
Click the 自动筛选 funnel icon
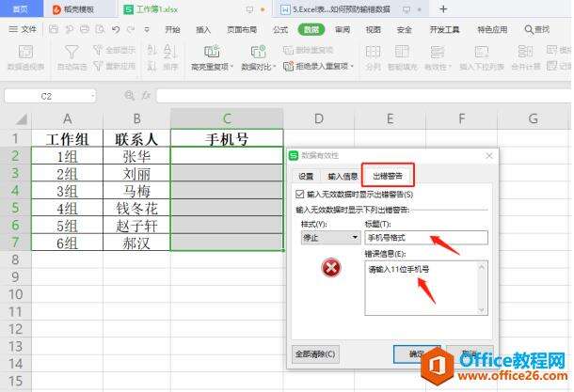point(72,52)
